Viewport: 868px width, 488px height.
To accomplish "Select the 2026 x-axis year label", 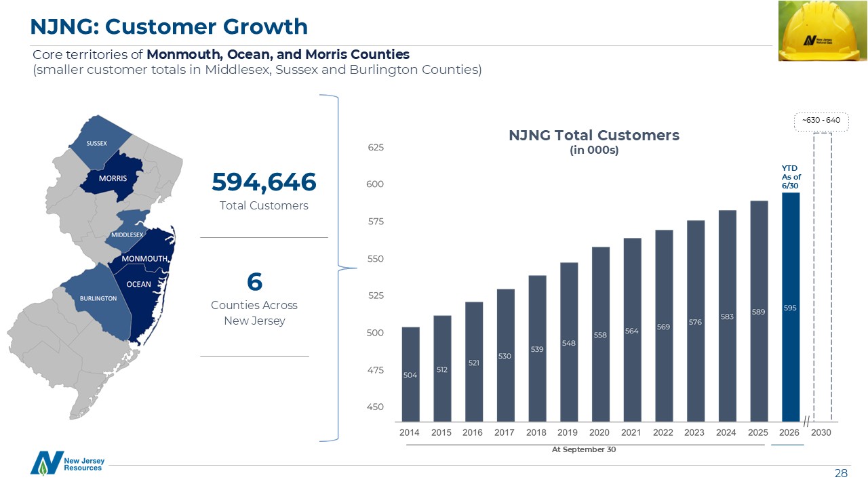I will tap(789, 432).
